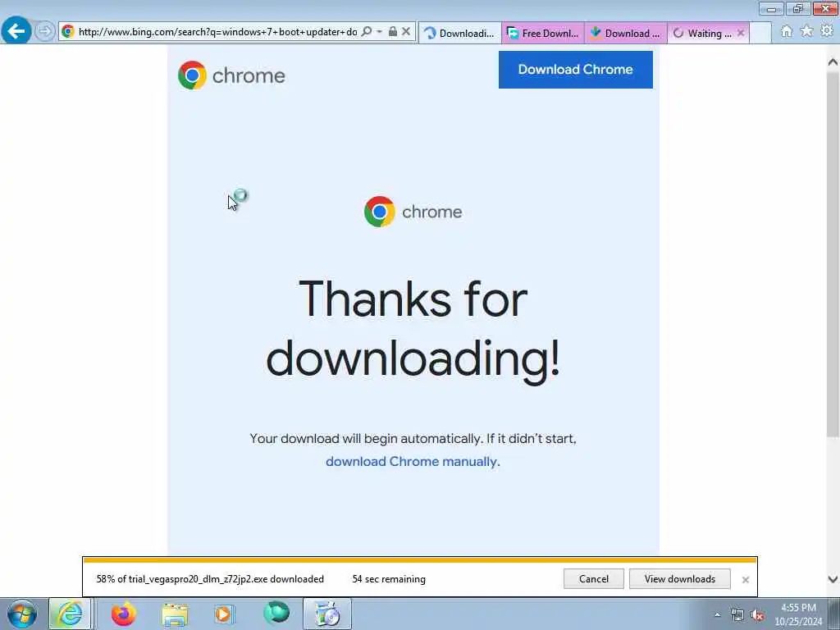The height and width of the screenshot is (630, 840).
Task: Switch to the Free Downl... tab
Action: coord(543,33)
